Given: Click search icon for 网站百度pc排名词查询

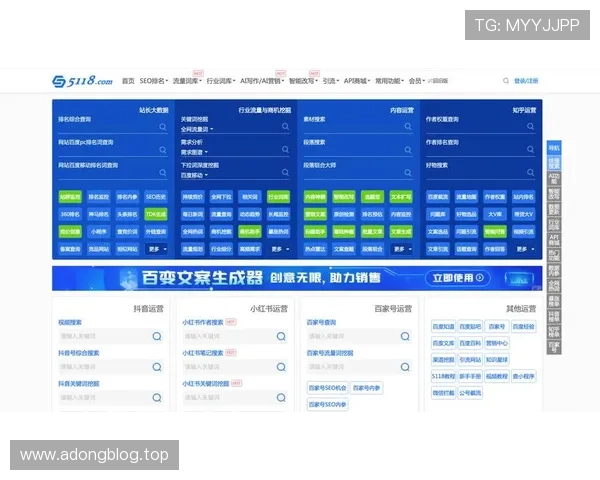Looking at the screenshot, I should (163, 150).
